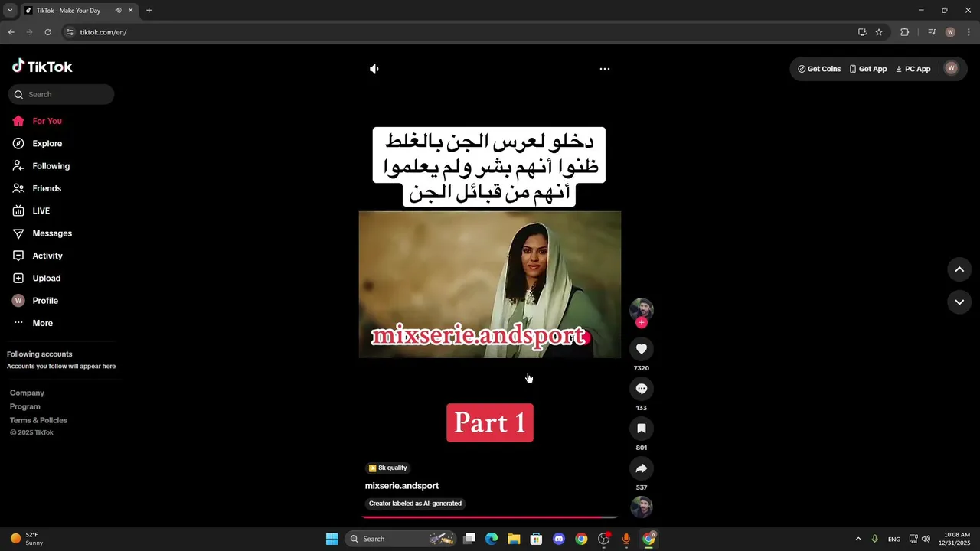
Task: Like the video with the heart icon
Action: tap(642, 349)
